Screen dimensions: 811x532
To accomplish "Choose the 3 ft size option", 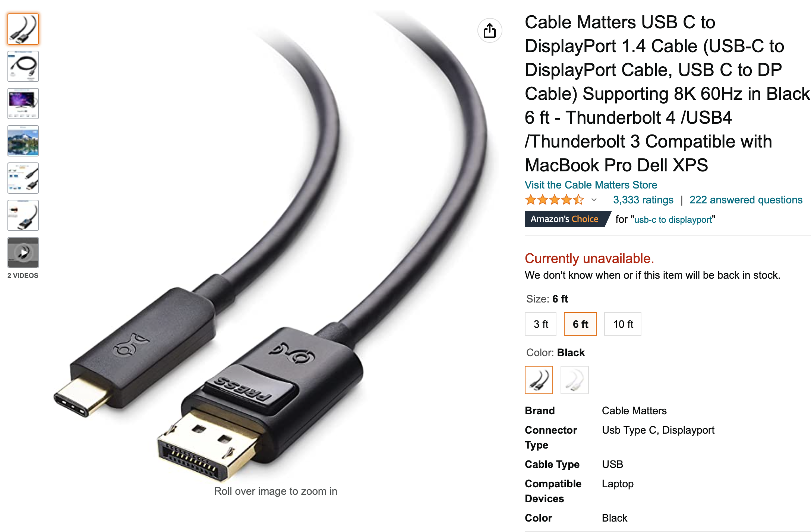I will (x=540, y=324).
